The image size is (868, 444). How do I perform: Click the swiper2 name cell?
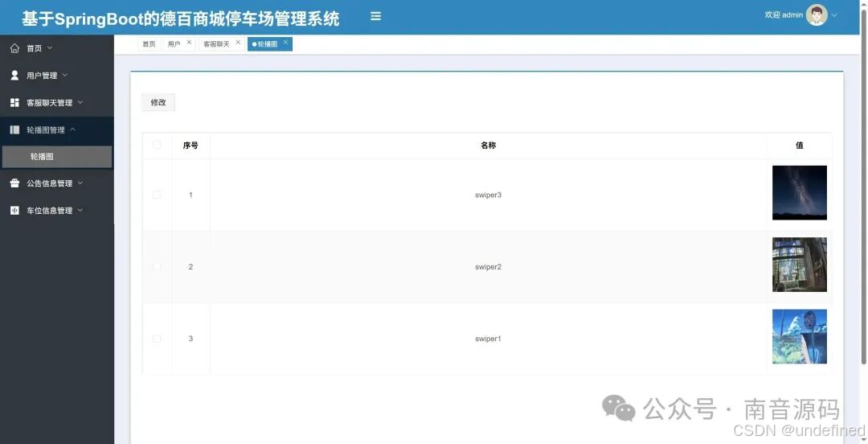[x=489, y=266]
